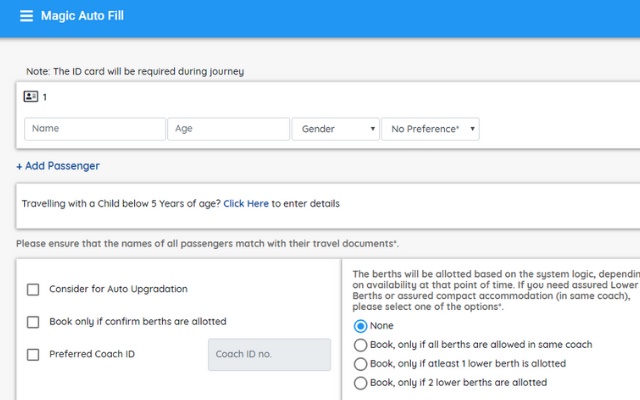640x400 pixels.
Task: Enable Consider for Auto Upgradation checkbox
Action: tap(33, 289)
